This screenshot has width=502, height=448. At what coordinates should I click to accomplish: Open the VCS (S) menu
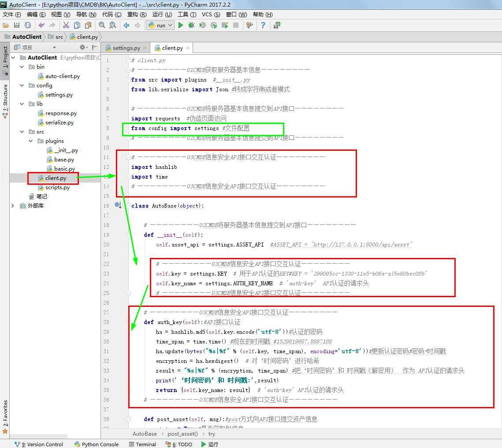point(211,15)
